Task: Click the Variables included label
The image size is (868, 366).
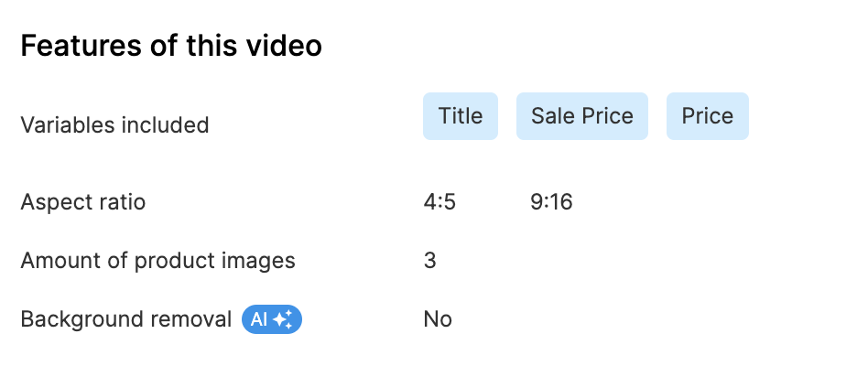Action: [114, 125]
